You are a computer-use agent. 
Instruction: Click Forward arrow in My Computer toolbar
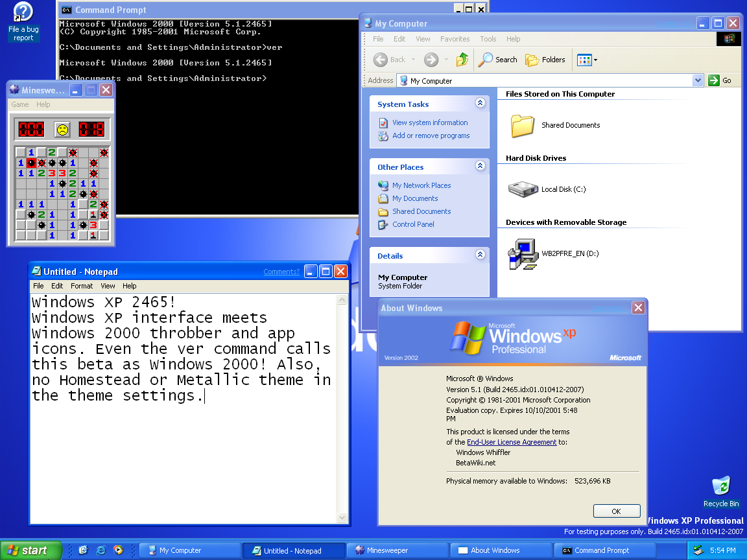click(431, 60)
